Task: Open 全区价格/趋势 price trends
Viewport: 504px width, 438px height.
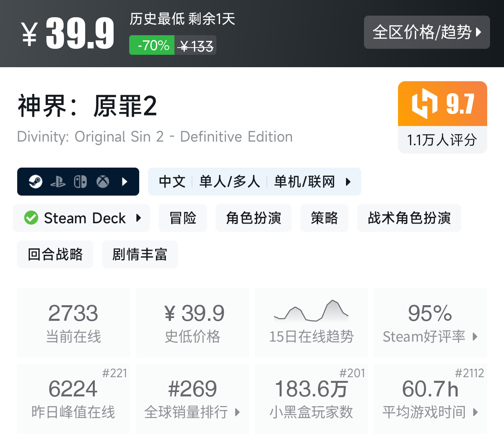Action: tap(426, 32)
